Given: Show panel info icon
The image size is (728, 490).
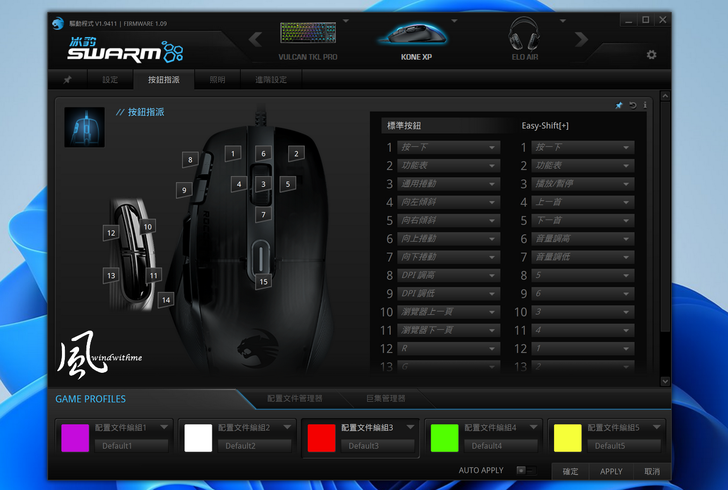Looking at the screenshot, I should (x=645, y=105).
